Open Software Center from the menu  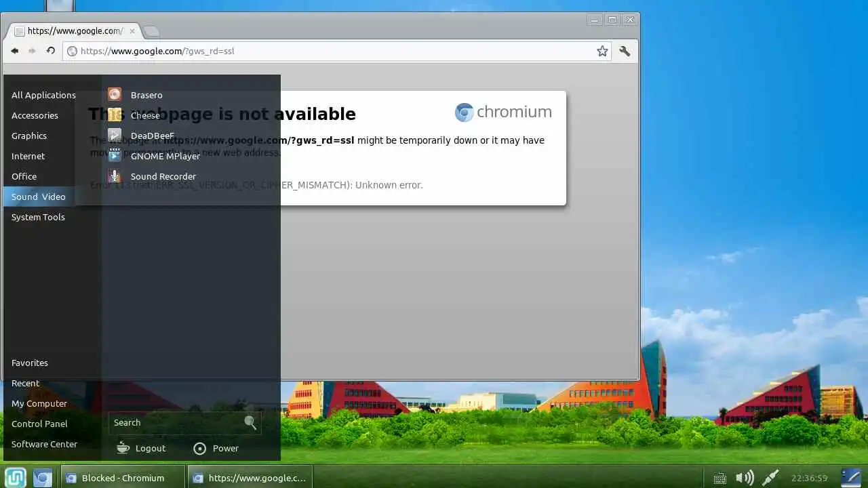(44, 444)
